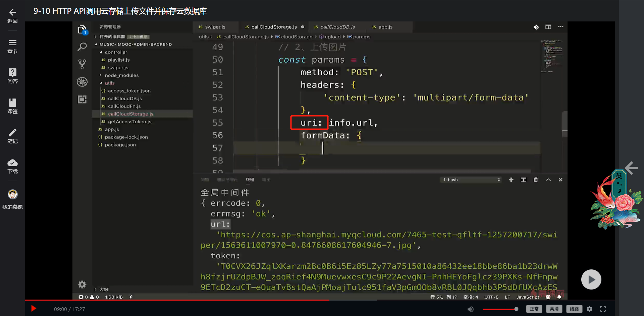
Task: Open the 问答 Q&A panel
Action: (x=12, y=76)
